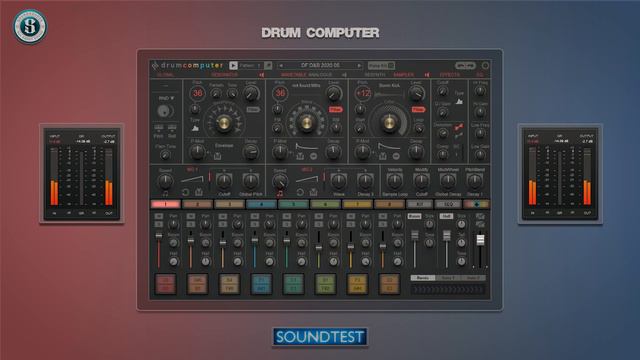Select the green Distortion type icon
This screenshot has height=360, width=640.
click(459, 135)
